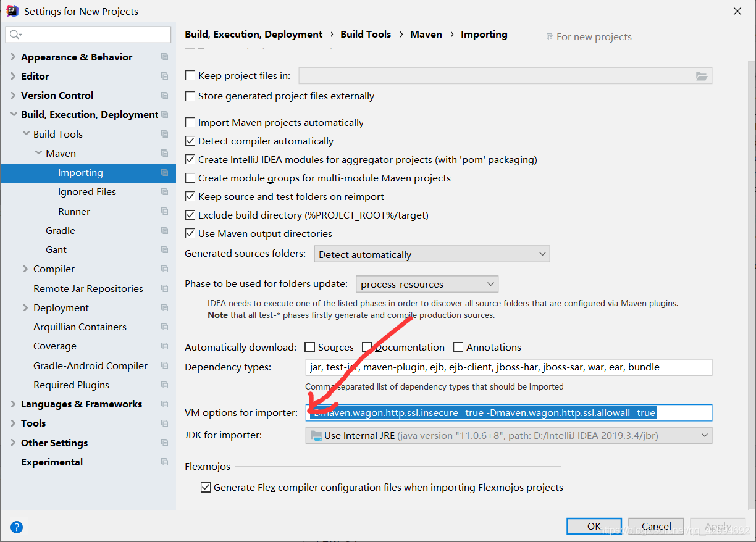Open JDK for importer dropdown

click(x=509, y=435)
